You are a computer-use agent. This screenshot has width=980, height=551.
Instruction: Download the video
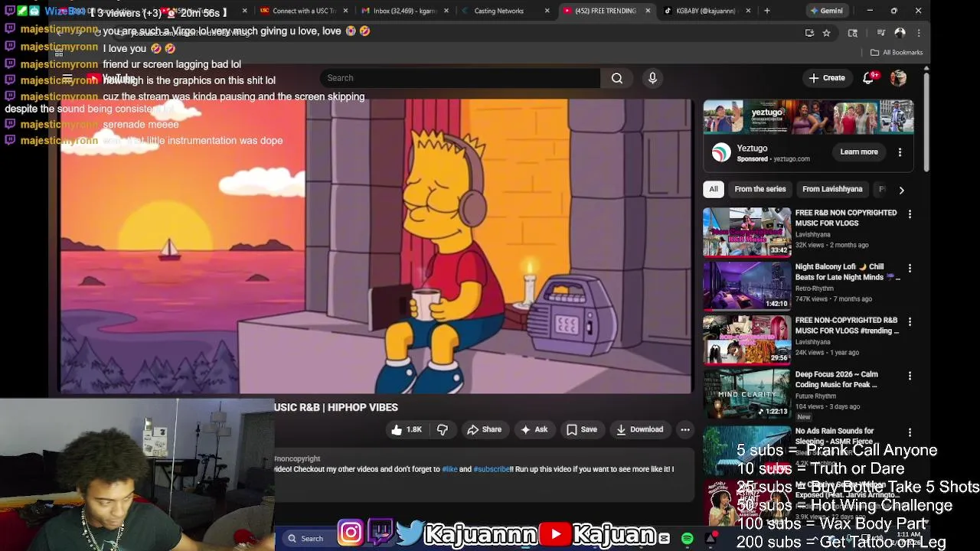click(x=639, y=430)
